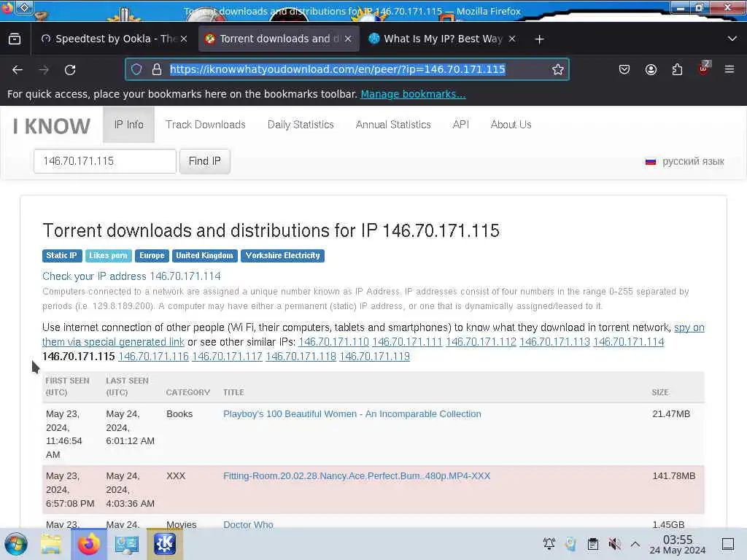
Task: Click the show desktop icon in tray
Action: point(728,544)
